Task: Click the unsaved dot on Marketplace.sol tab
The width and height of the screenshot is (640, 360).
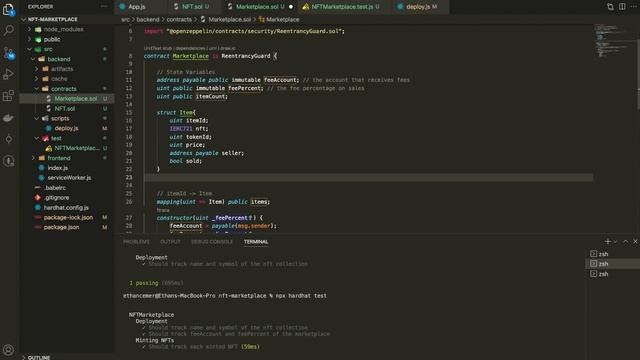Action: tap(291, 7)
